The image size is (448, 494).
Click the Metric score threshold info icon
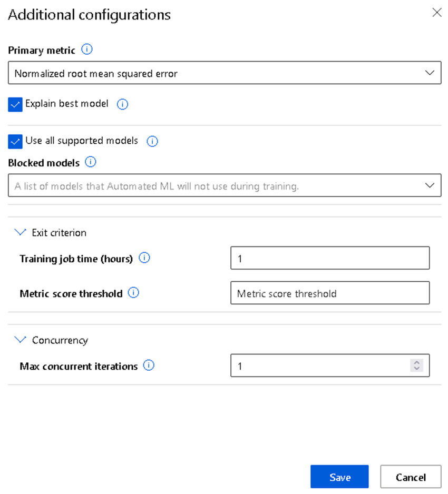click(134, 293)
